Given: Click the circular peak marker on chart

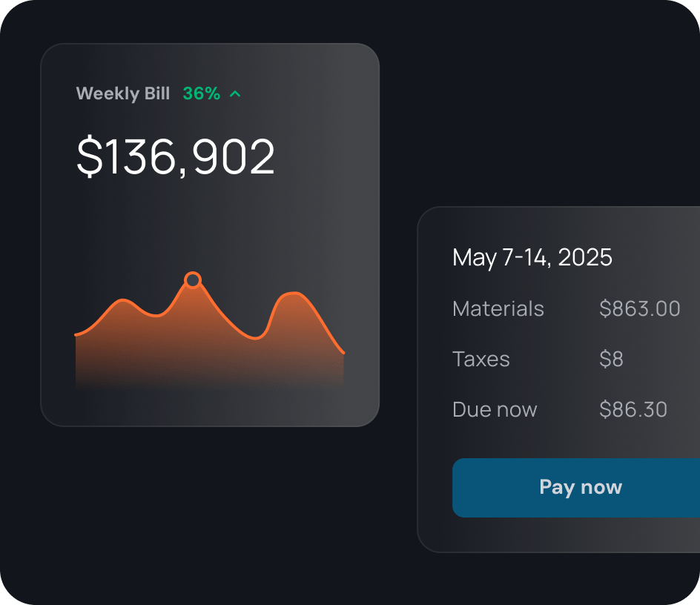Looking at the screenshot, I should [193, 280].
